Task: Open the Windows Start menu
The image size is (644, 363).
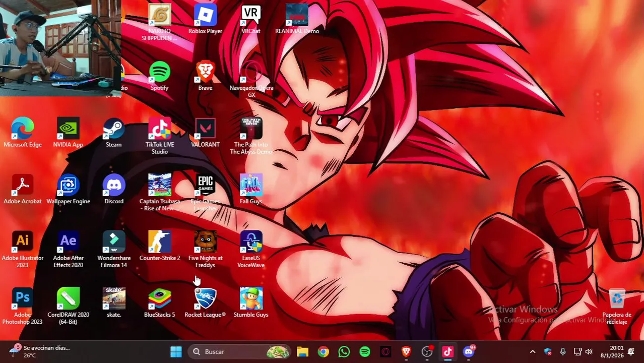Action: [x=176, y=351]
